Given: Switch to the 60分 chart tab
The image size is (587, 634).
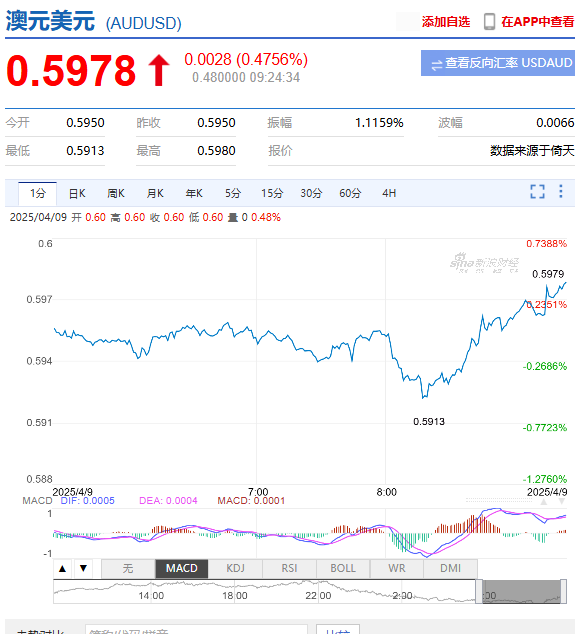Looking at the screenshot, I should point(350,194).
